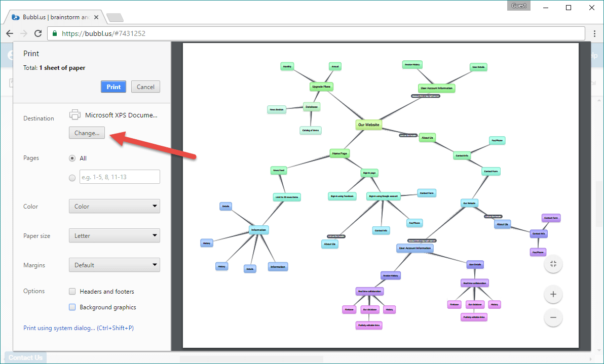Click the 'Annual' node in preview
This screenshot has height=364, width=604.
point(335,66)
